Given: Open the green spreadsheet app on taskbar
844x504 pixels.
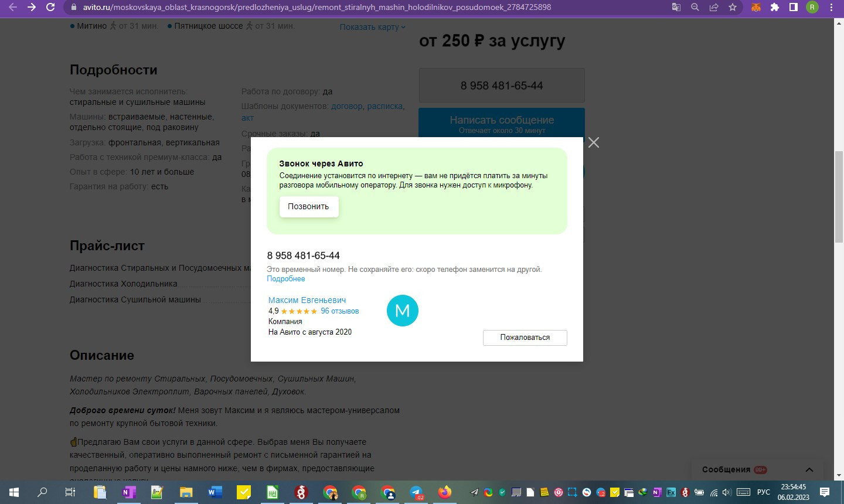Looking at the screenshot, I should point(273,492).
